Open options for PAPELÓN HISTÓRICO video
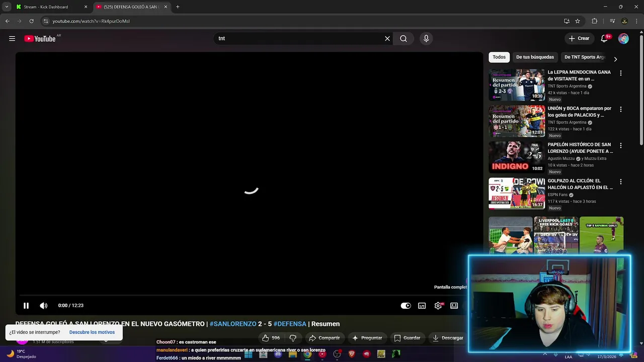Screen dimensions: 644x362 pyautogui.click(x=620, y=145)
